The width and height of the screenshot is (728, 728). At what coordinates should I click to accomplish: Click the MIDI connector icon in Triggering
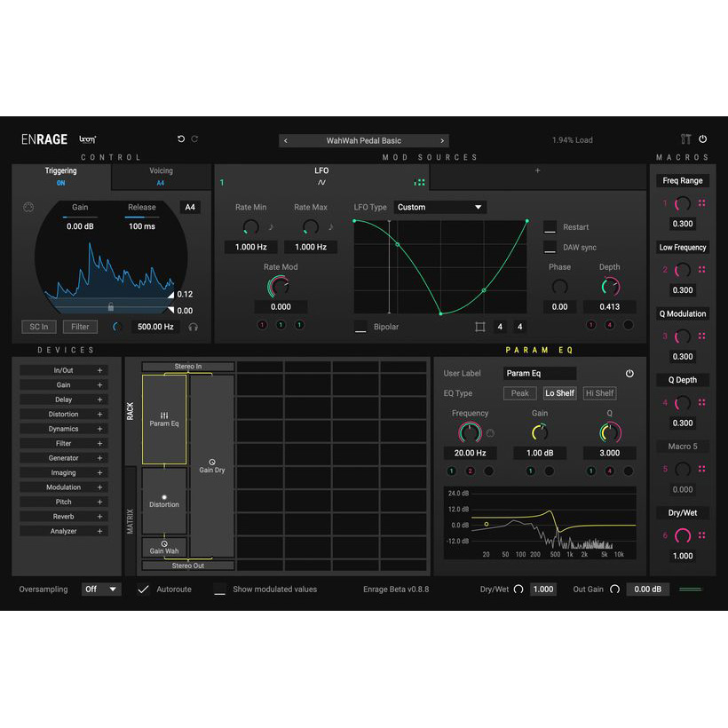28,207
